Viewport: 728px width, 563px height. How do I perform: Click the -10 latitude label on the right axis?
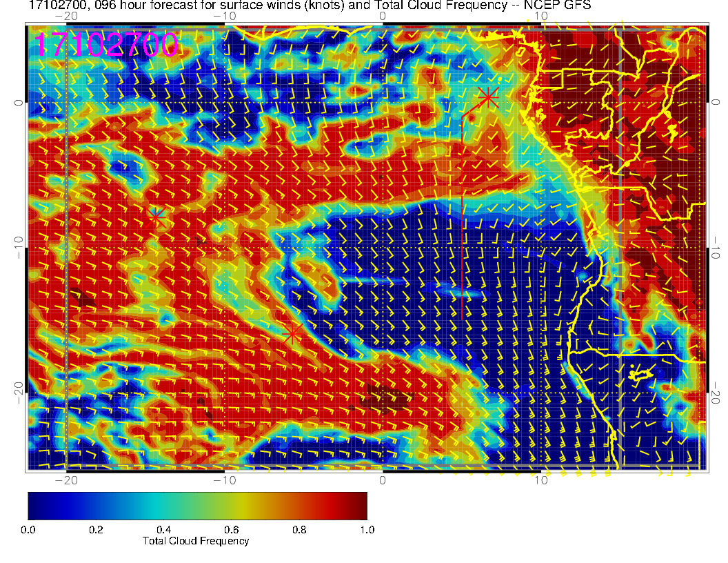click(716, 248)
